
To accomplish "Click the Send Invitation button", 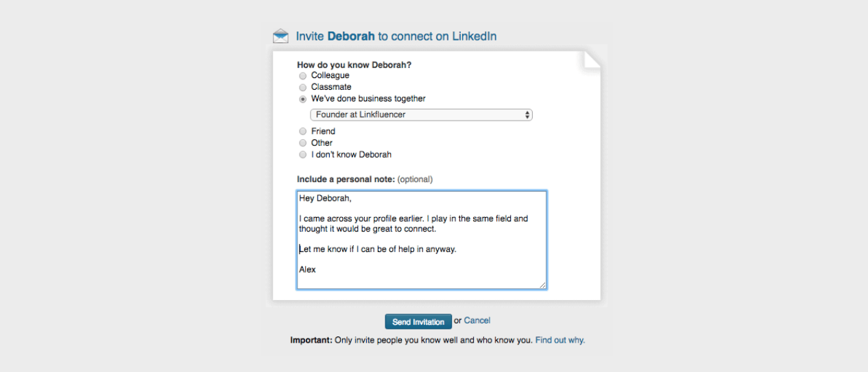I will tap(418, 322).
